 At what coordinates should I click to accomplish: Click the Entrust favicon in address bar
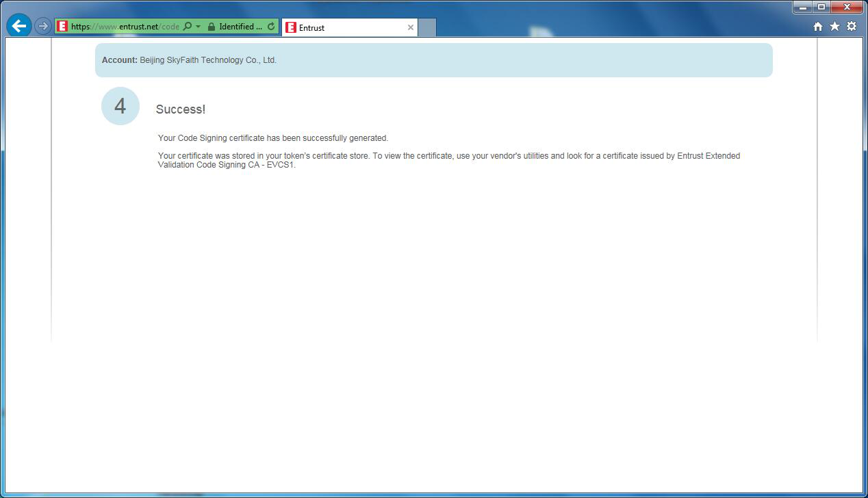click(x=62, y=27)
